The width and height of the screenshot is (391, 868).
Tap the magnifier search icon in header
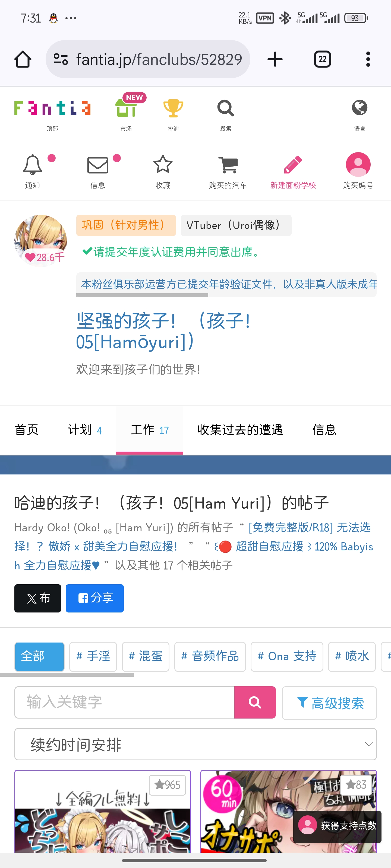click(225, 108)
